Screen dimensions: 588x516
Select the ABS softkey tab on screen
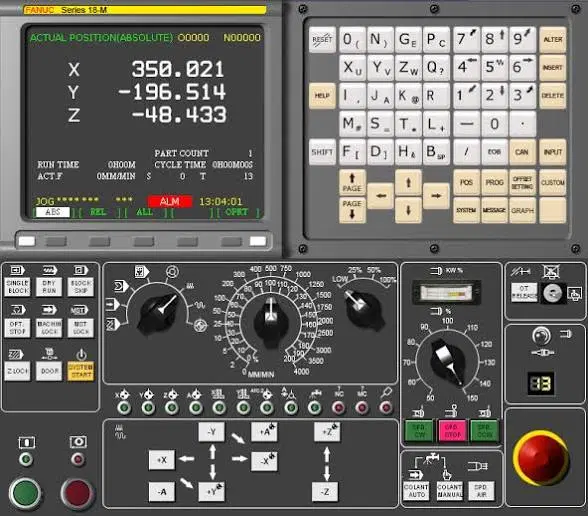[52, 212]
